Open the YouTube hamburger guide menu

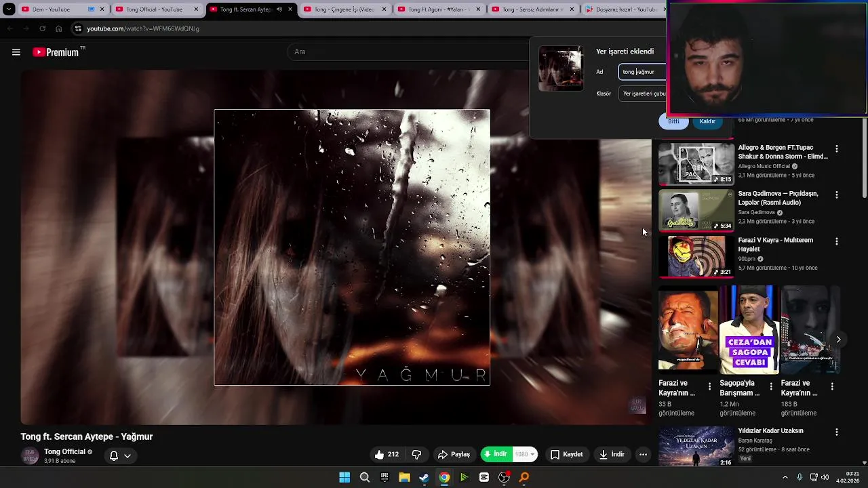click(16, 52)
